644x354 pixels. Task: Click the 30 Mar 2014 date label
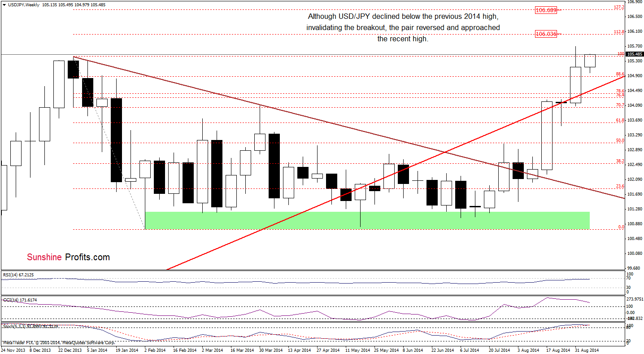(x=272, y=350)
